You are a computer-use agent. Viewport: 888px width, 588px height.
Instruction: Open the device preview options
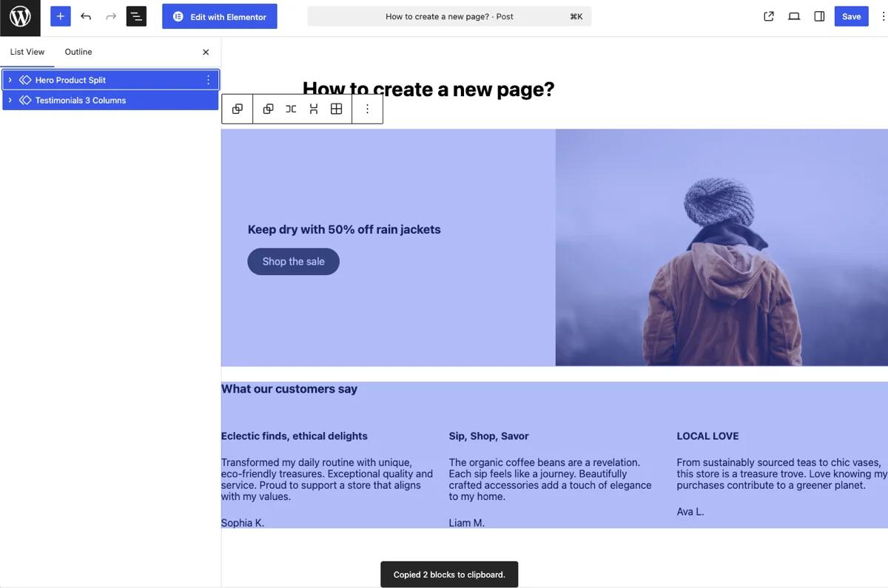coord(794,16)
